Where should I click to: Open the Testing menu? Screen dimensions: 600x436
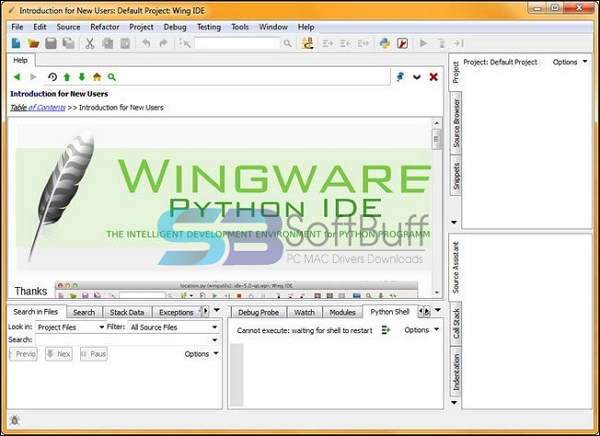209,27
